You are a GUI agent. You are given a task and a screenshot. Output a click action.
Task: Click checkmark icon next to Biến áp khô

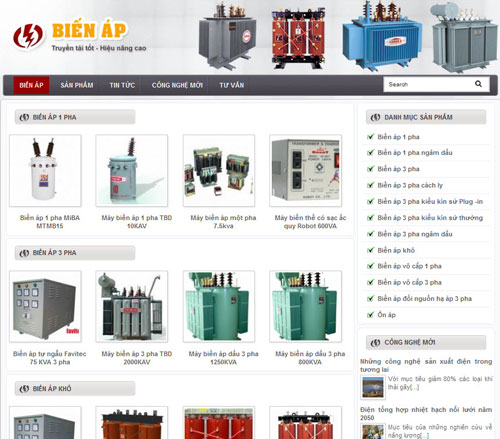[370, 250]
